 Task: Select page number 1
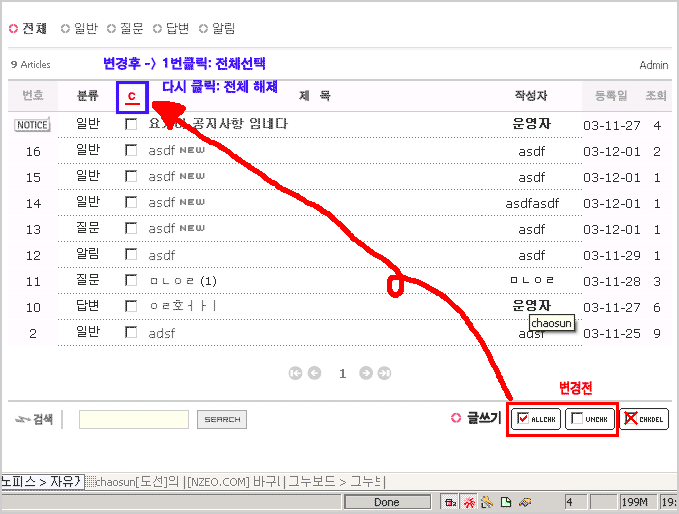343,374
